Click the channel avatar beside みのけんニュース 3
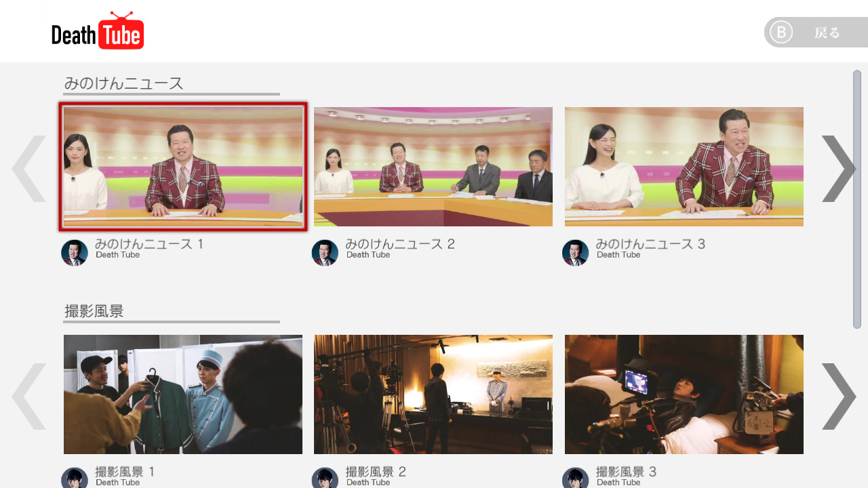This screenshot has height=488, width=868. pos(576,253)
